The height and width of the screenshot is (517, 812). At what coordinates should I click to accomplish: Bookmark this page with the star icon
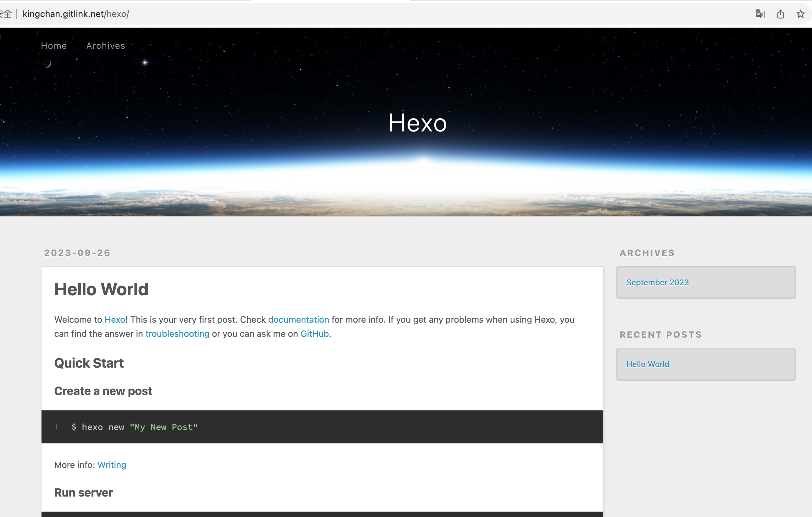point(801,14)
